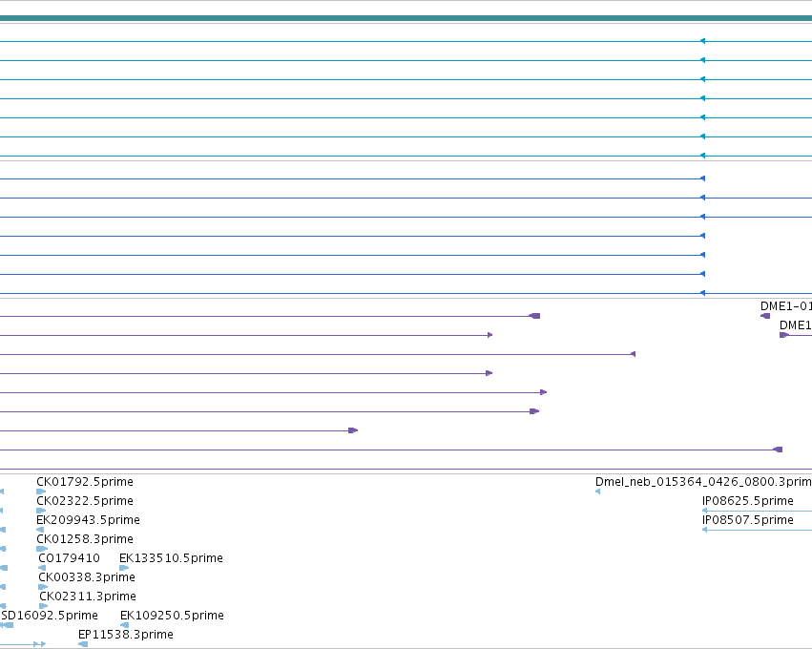Click the CK00338.3prime EST label
Image resolution: width=812 pixels, height=649 pixels.
pyautogui.click(x=87, y=577)
